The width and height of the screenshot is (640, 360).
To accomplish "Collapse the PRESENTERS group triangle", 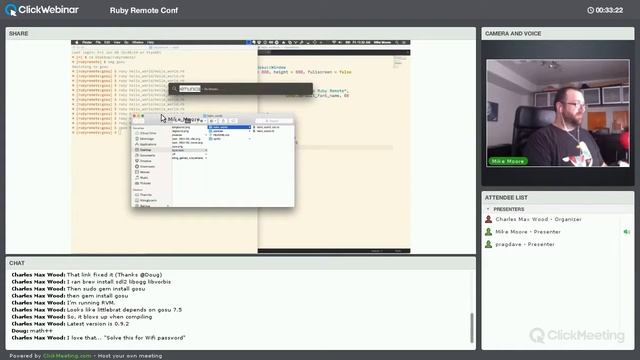I will [488, 209].
